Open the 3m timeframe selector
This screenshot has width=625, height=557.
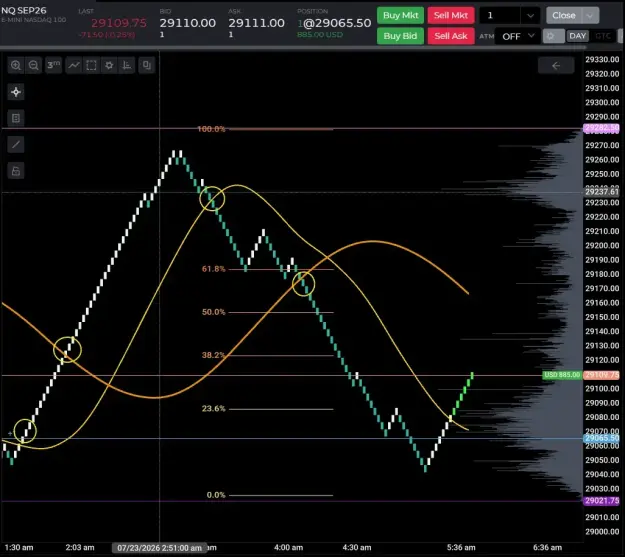pos(53,65)
